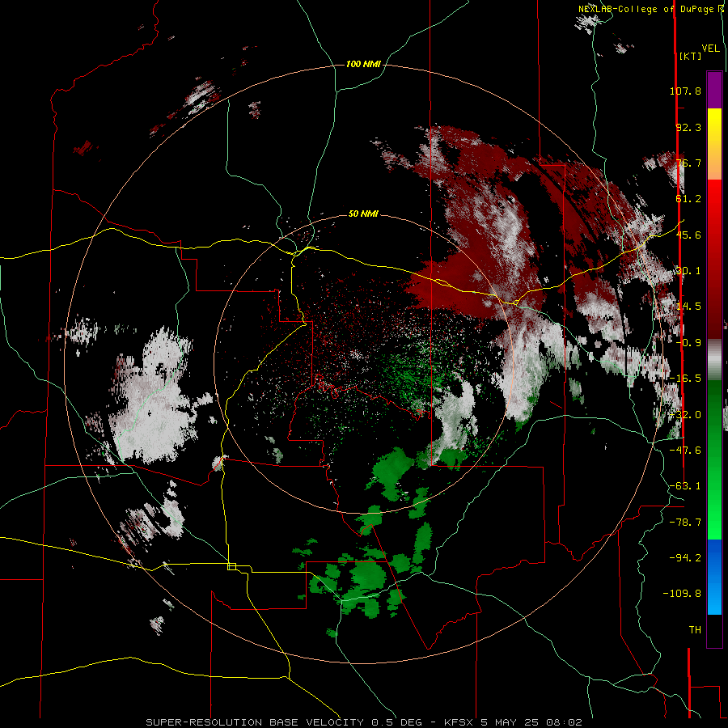
Task: Select the -63.1 scale value
Action: pyautogui.click(x=685, y=486)
